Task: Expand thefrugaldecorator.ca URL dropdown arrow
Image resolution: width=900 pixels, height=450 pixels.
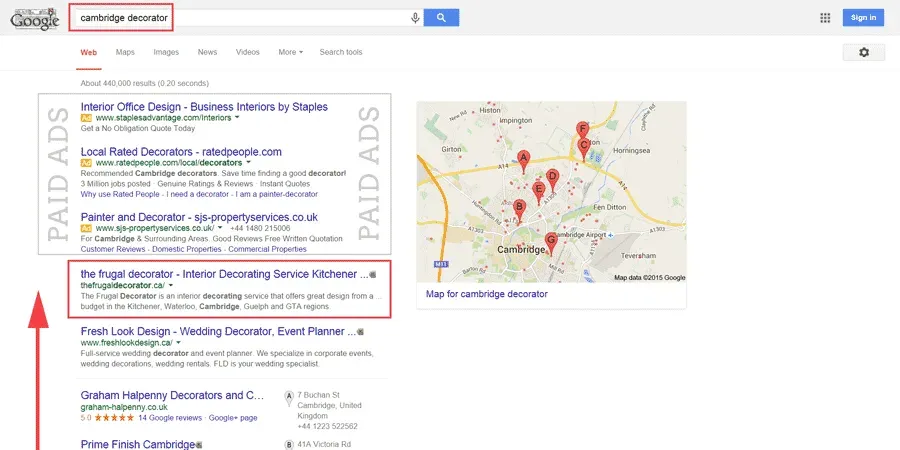Action: [x=170, y=285]
